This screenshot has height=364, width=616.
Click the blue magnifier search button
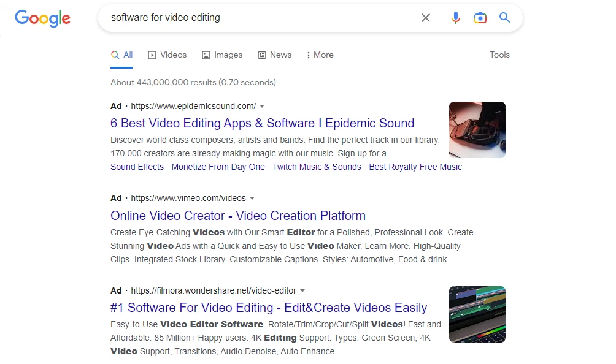[505, 18]
